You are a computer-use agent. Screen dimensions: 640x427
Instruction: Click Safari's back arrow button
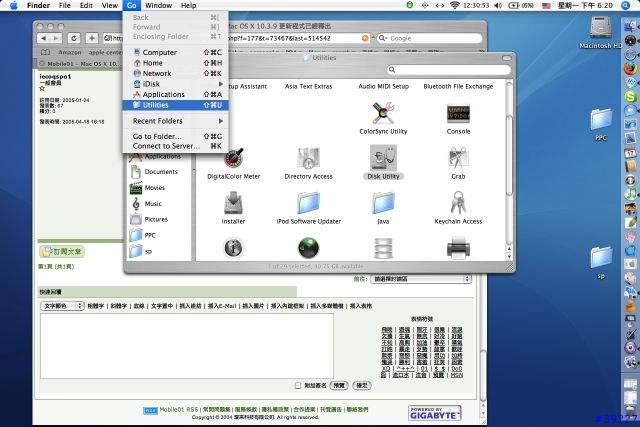click(x=43, y=38)
